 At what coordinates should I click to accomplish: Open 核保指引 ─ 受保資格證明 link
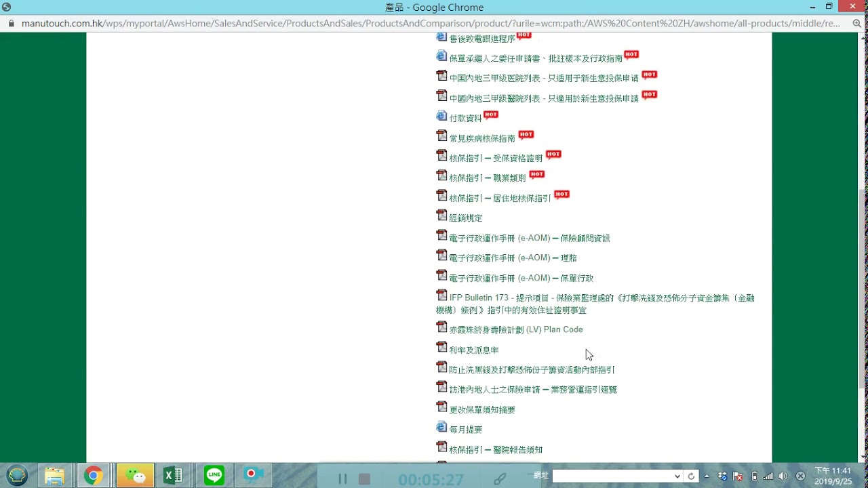click(x=496, y=158)
